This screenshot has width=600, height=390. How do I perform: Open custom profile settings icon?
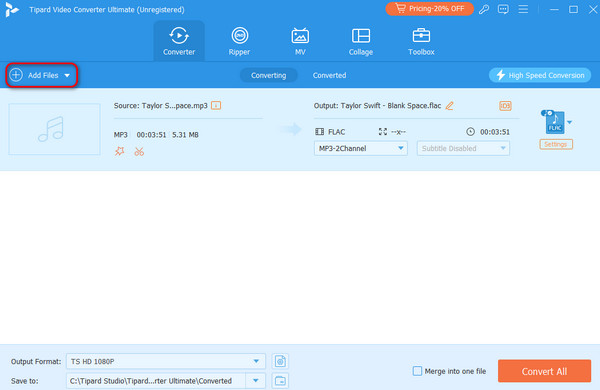click(x=280, y=361)
